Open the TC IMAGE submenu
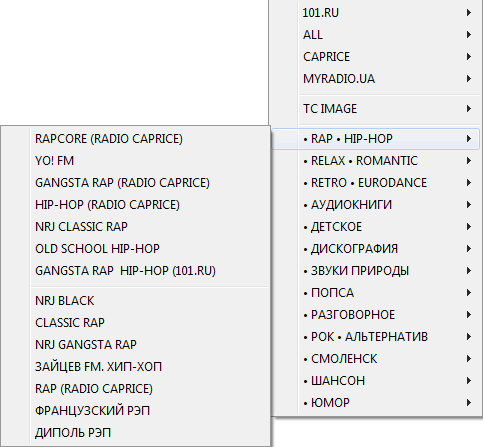The width and height of the screenshot is (485, 447). coord(376,109)
